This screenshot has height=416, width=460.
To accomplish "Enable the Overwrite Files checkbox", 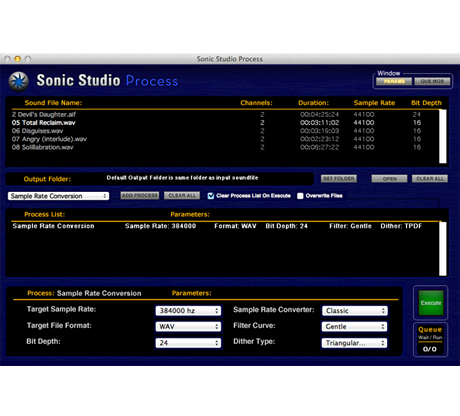I will pyautogui.click(x=300, y=196).
